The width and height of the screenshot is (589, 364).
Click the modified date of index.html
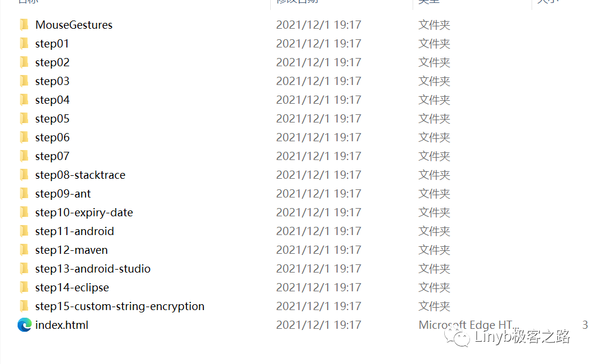319,325
